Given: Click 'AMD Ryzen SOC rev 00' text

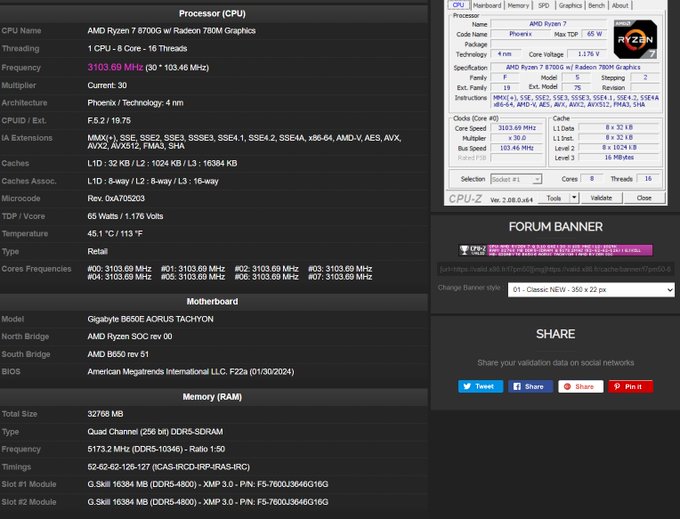Looking at the screenshot, I should 130,336.
